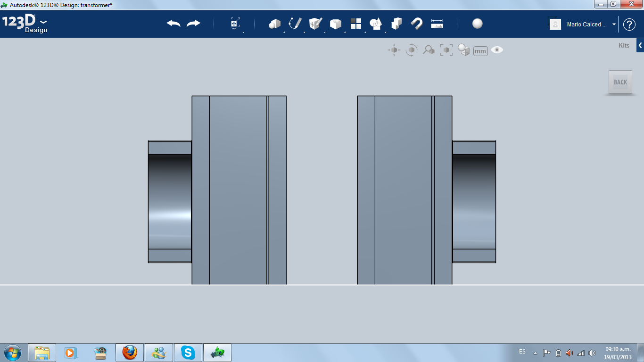The height and width of the screenshot is (362, 644).
Task: Undo the last action
Action: pyautogui.click(x=173, y=24)
